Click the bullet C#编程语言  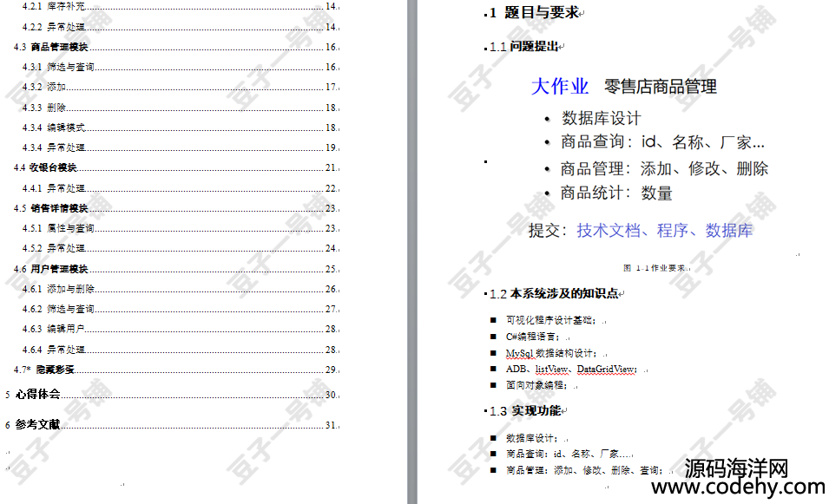coord(532,337)
